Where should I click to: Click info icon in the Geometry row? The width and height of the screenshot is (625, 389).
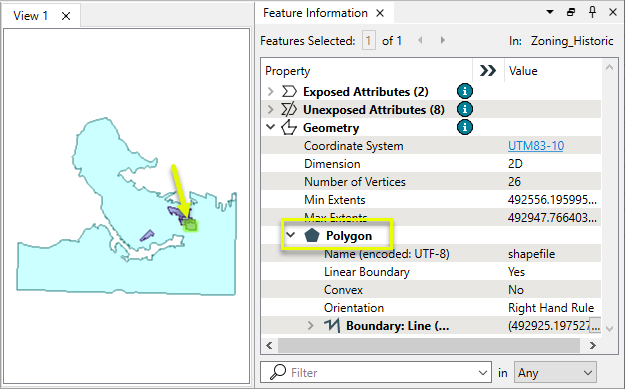[x=464, y=128]
